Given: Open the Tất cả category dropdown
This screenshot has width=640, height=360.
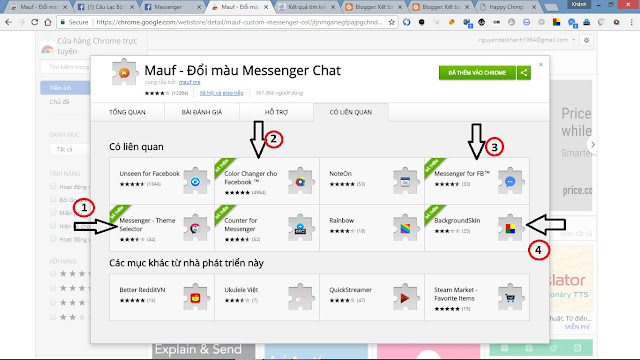Looking at the screenshot, I should click(69, 149).
